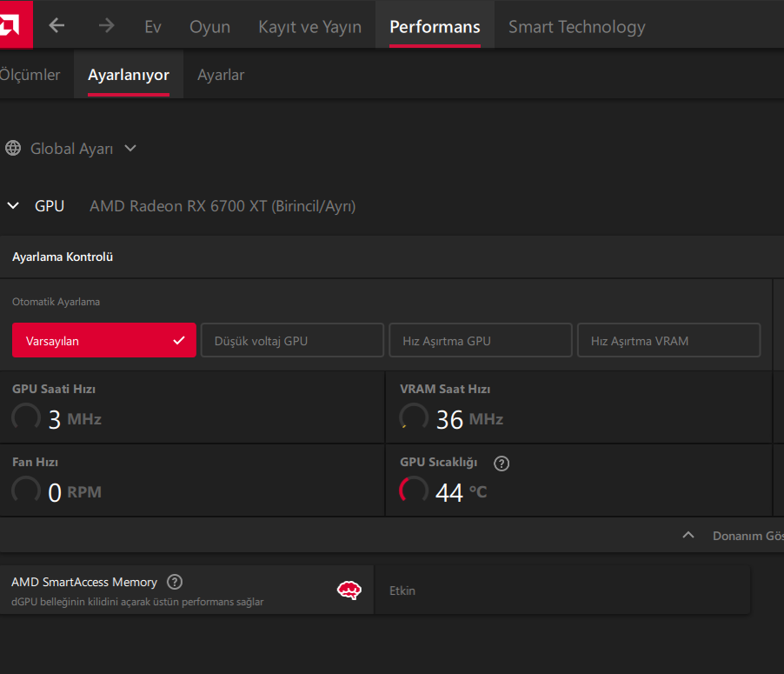
Task: Switch to the Oyun tab
Action: pyautogui.click(x=209, y=26)
